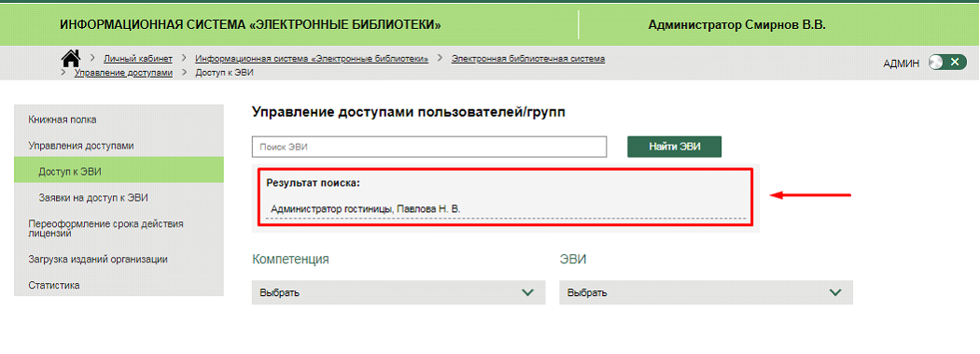
Task: Open Информационная система «Электронные библиотеки» breadcrumb
Action: coord(312,59)
